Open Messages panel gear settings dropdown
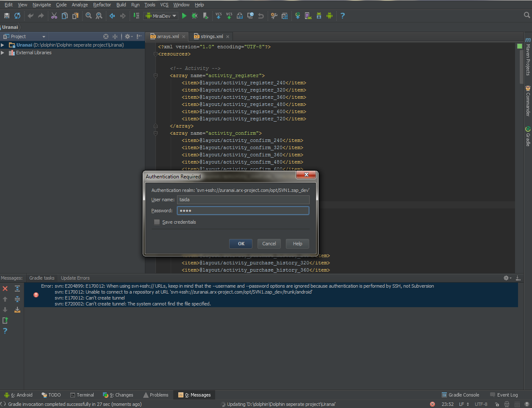532x408 pixels. (x=507, y=278)
